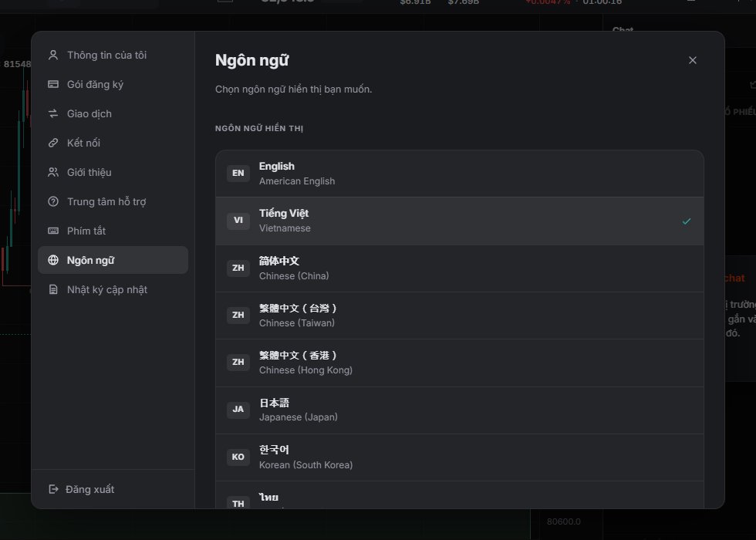Viewport: 756px width, 540px height.
Task: Click the logout icon beside Đăng xuất
Action: 53,489
